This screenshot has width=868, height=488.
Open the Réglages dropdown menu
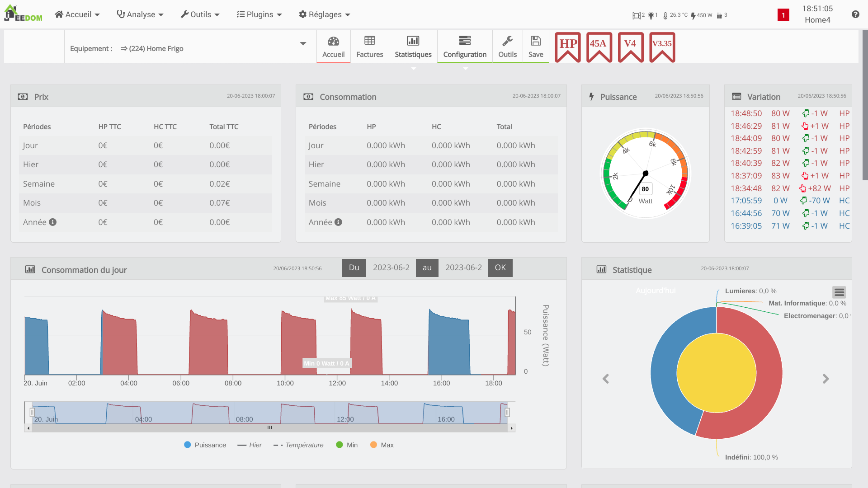click(325, 14)
